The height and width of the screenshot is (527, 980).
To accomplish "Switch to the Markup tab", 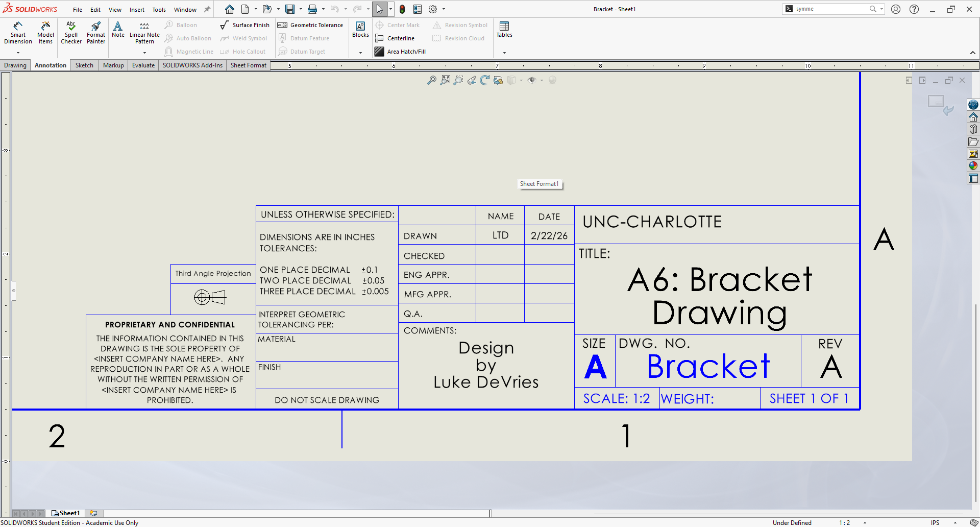I will pos(113,65).
